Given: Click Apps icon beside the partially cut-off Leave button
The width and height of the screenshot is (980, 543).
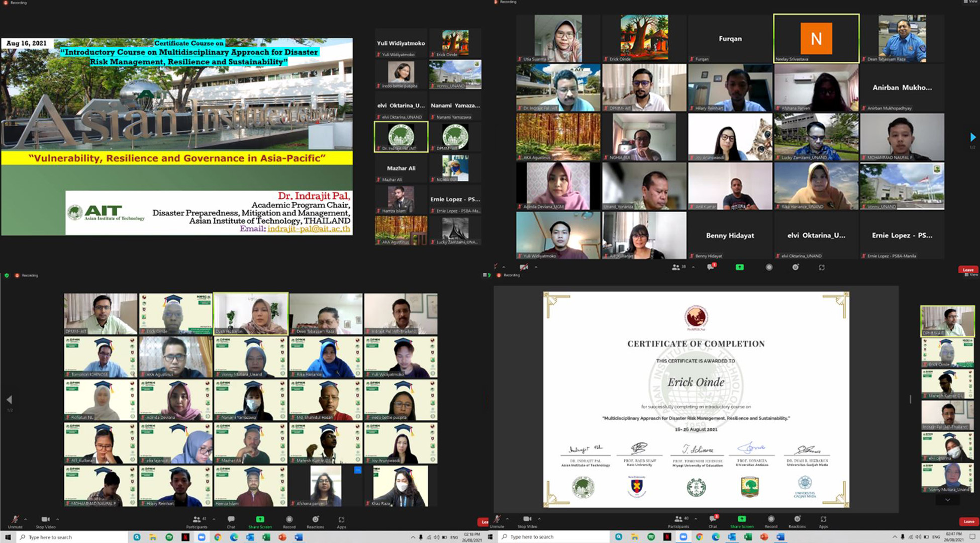Looking at the screenshot, I should click(x=341, y=520).
